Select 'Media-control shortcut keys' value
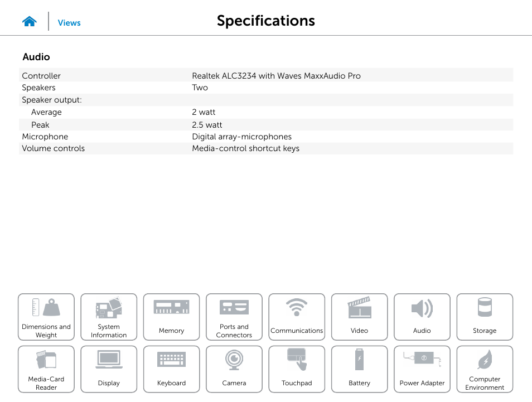 pos(245,148)
